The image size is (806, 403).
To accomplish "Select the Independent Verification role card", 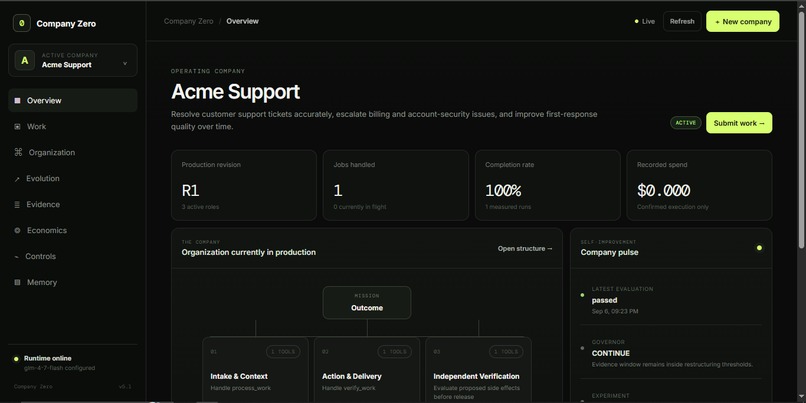I will [479, 370].
